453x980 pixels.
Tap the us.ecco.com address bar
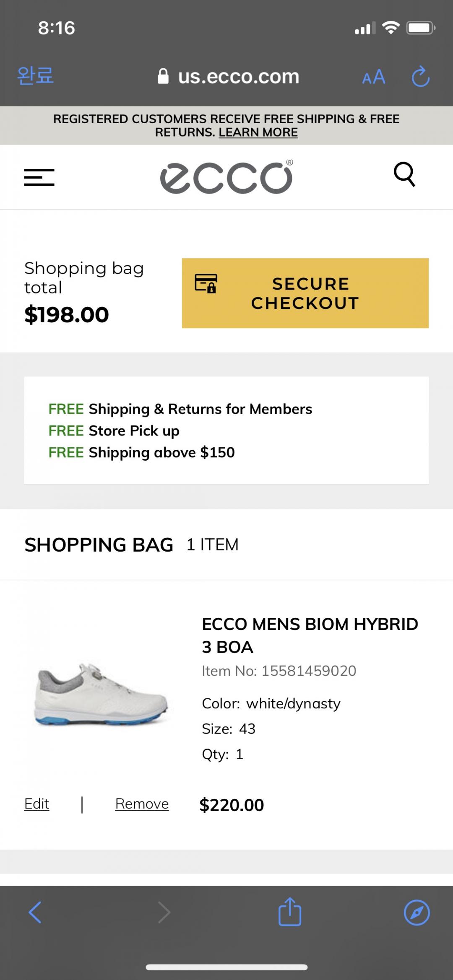238,77
